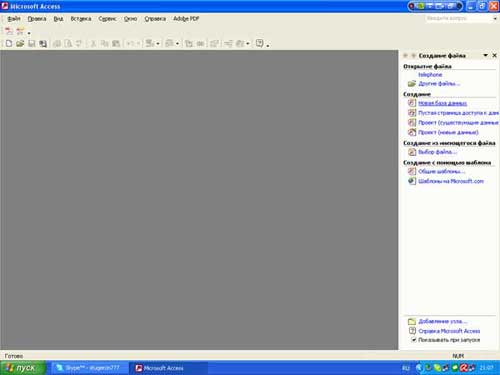The width and height of the screenshot is (500, 375).
Task: Click the Paste clipboard toolbar icon
Action: click(116, 43)
